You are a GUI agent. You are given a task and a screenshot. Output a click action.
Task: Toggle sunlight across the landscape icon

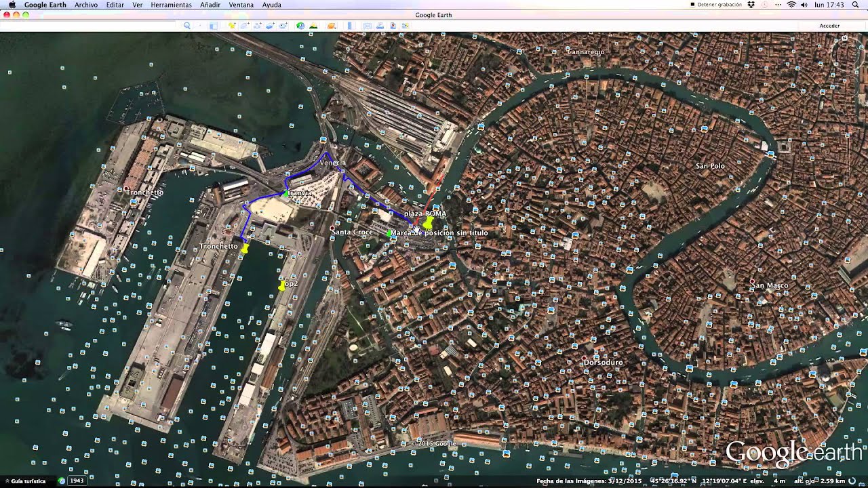[x=313, y=26]
